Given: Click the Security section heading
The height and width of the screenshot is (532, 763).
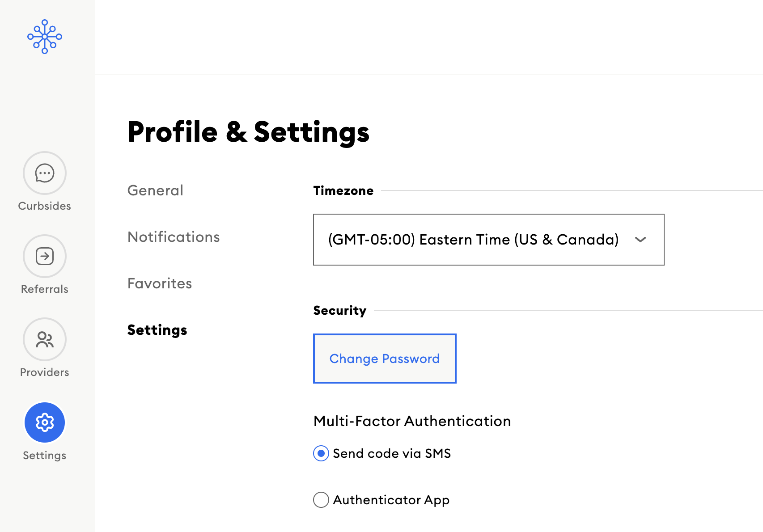Looking at the screenshot, I should pos(340,310).
